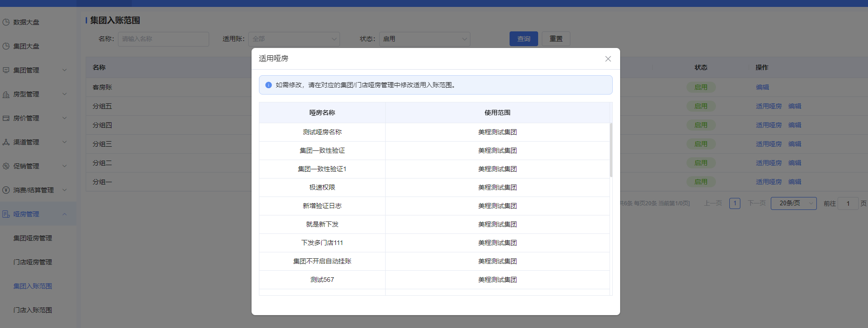Click the 名称 input field
Viewport: 868px width, 328px height.
(164, 39)
